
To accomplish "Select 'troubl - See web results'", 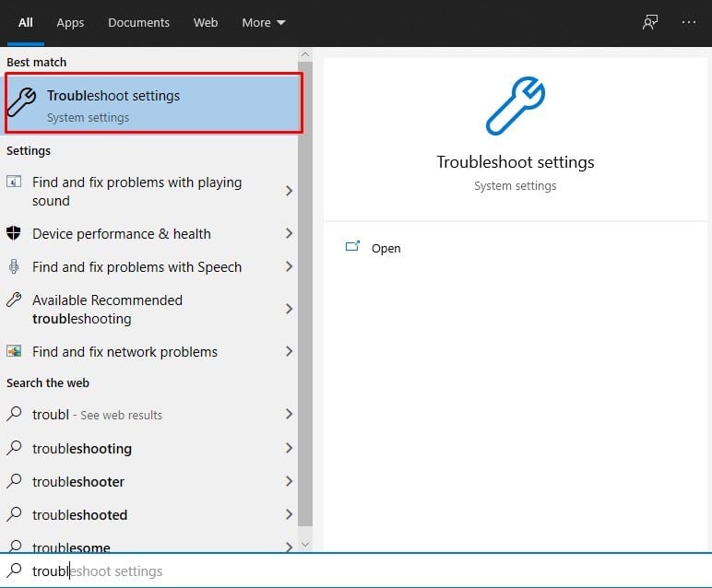I will click(148, 414).
